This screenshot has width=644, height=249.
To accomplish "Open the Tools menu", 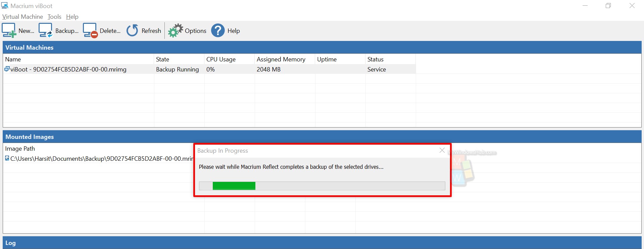I will tap(54, 16).
